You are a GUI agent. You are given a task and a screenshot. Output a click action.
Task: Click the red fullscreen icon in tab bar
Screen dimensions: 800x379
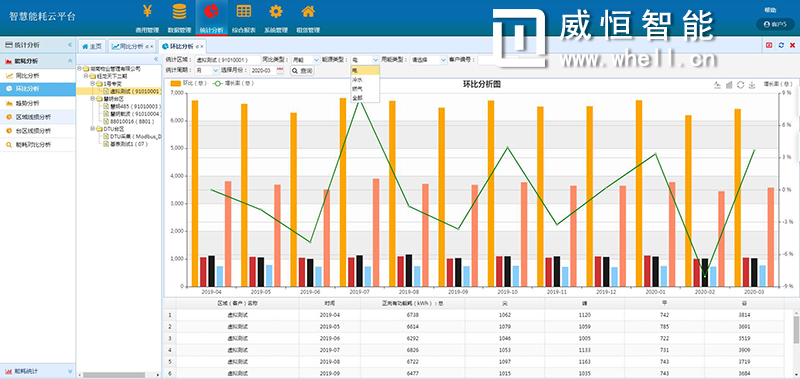(769, 45)
